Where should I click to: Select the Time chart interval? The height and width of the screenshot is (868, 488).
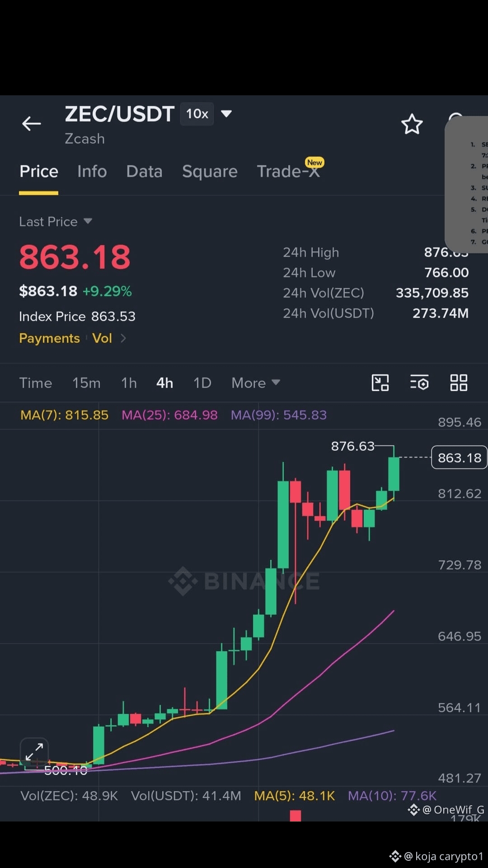[x=36, y=383]
